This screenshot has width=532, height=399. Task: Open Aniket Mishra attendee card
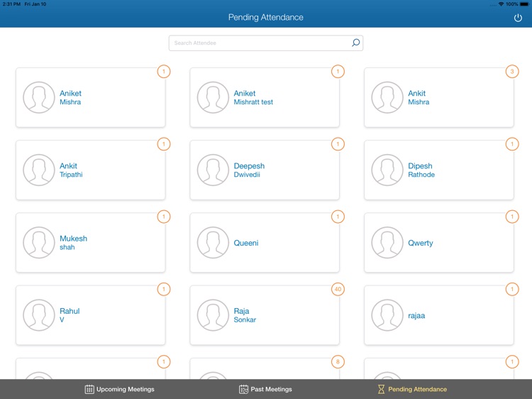[91, 97]
